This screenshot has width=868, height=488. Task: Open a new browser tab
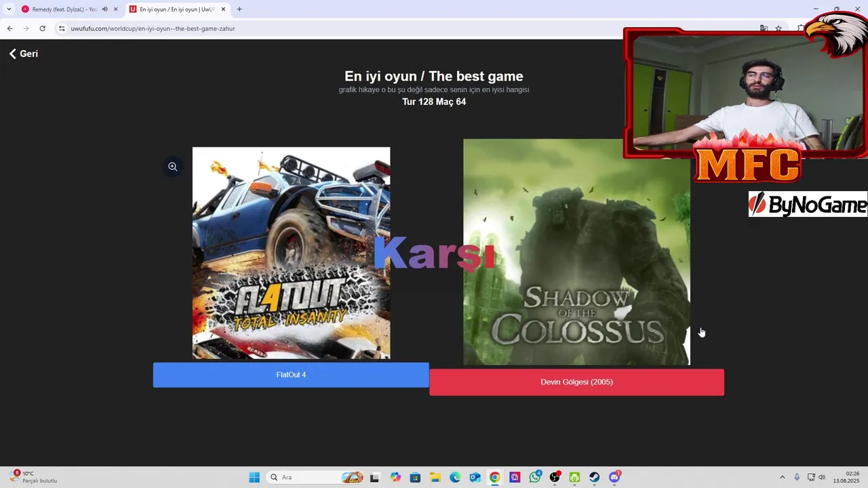239,9
